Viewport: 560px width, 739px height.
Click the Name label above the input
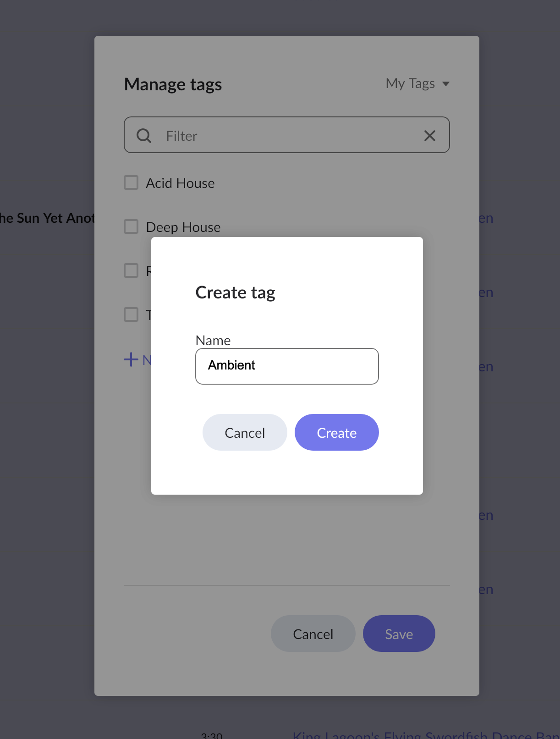pyautogui.click(x=213, y=341)
